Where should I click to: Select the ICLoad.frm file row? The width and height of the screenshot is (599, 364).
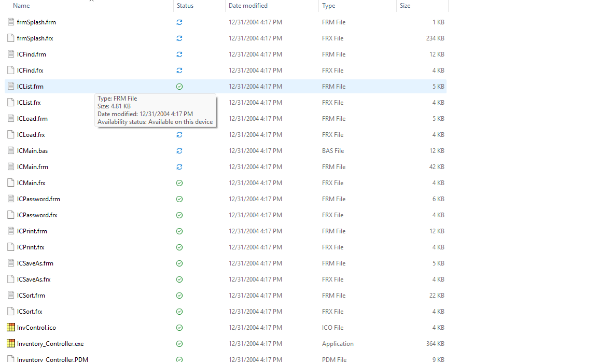pos(32,119)
